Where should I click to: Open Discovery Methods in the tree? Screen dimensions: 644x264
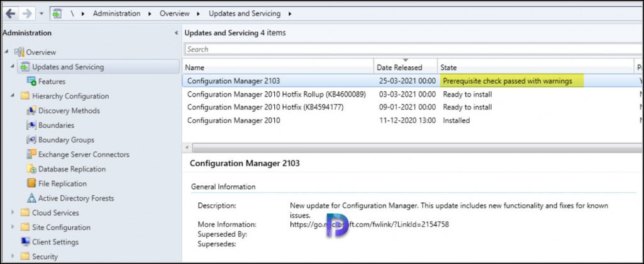[x=69, y=111]
